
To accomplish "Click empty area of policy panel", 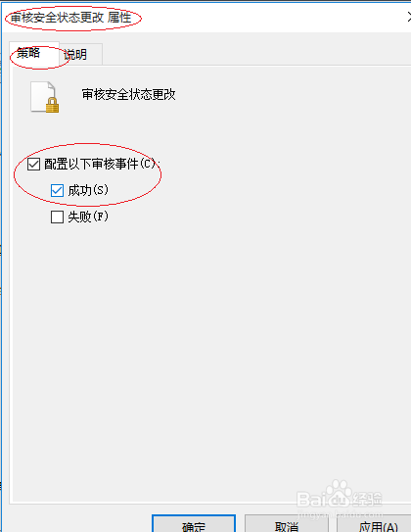I will (237, 339).
